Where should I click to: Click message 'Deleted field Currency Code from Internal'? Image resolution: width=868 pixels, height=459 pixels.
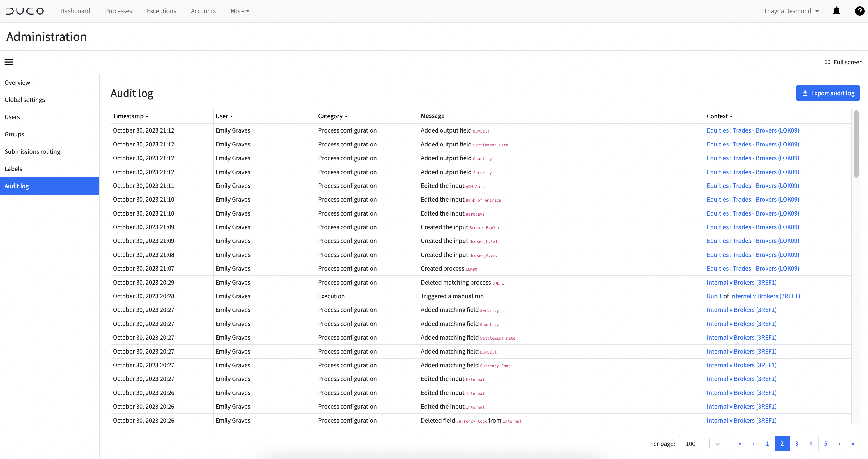[471, 421]
